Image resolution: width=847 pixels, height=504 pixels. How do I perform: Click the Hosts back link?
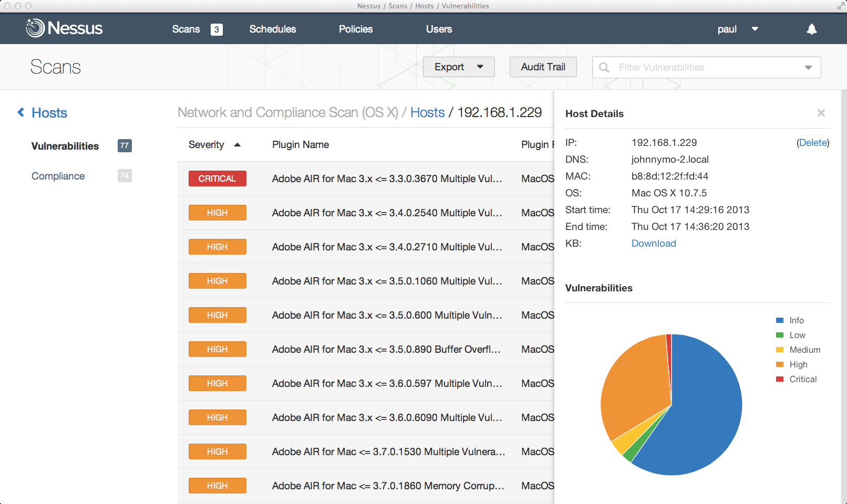49,113
